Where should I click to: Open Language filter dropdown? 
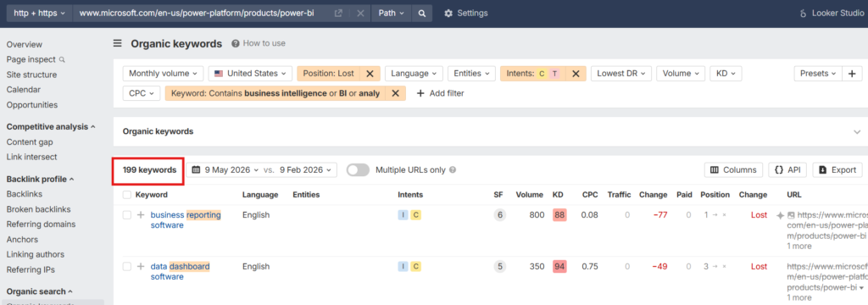click(414, 74)
